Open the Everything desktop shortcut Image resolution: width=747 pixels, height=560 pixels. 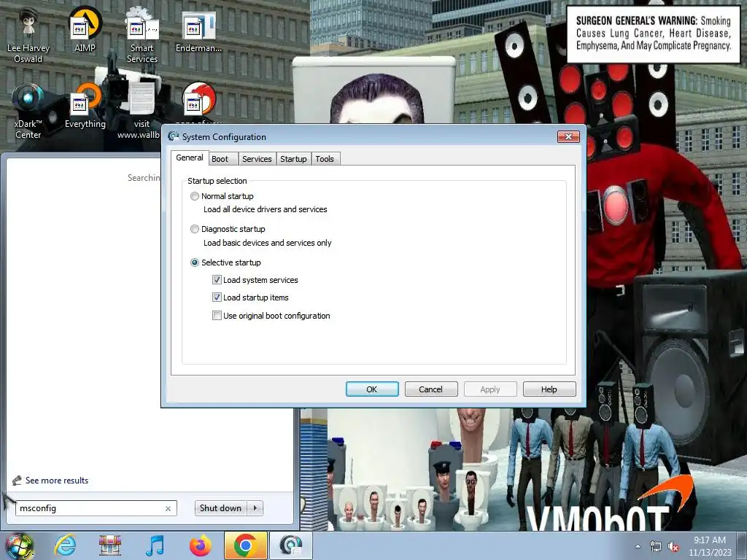click(x=85, y=106)
